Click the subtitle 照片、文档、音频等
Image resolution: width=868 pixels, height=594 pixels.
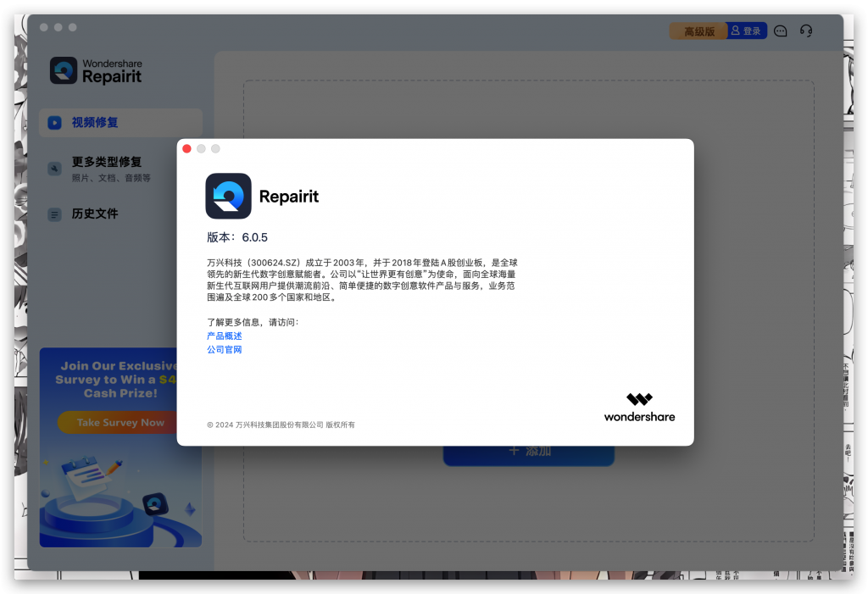[x=111, y=178]
